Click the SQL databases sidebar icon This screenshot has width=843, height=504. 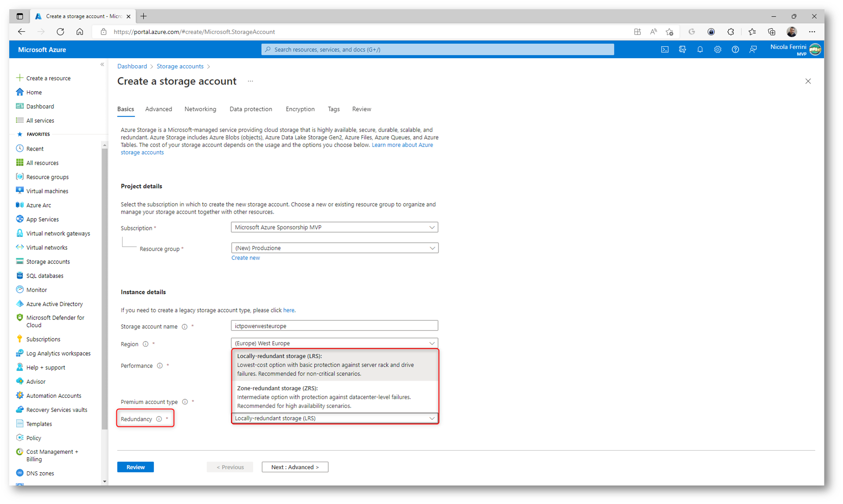(19, 275)
